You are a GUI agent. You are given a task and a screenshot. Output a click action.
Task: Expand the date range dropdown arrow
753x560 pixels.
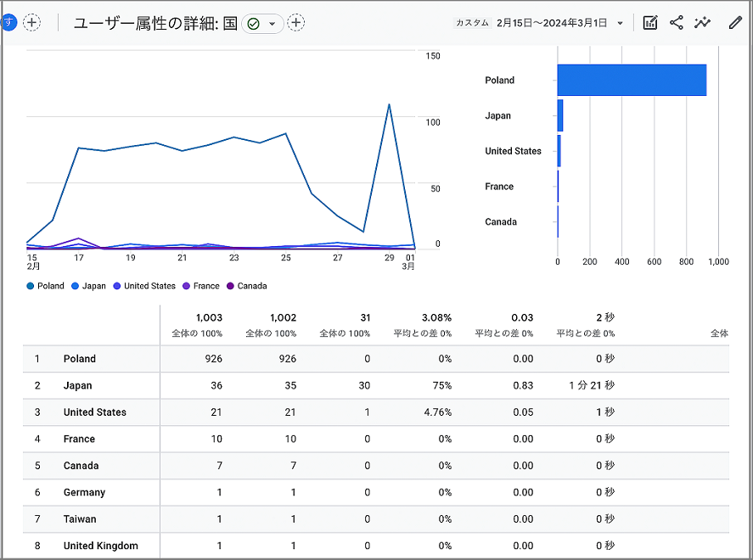621,24
